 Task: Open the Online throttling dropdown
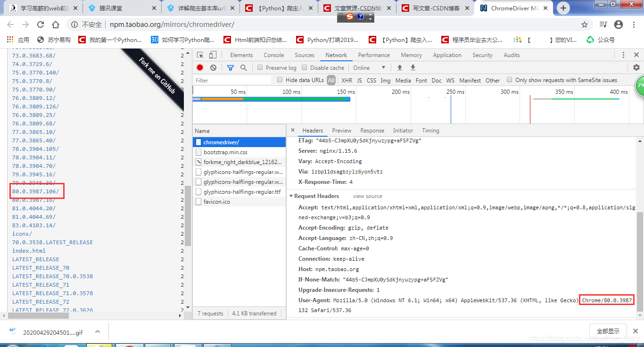tap(369, 68)
